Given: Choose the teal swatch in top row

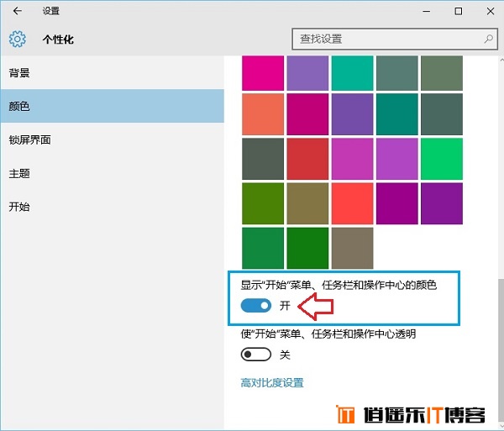Looking at the screenshot, I should [x=352, y=73].
